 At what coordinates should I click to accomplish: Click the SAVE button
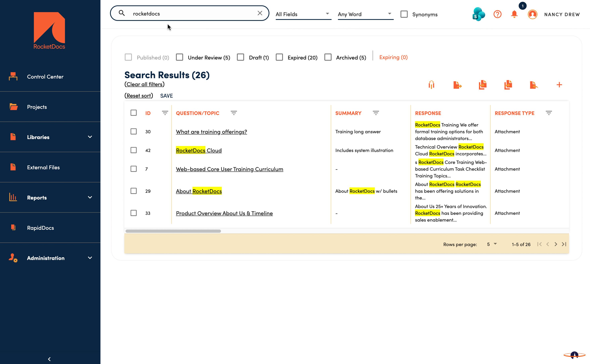pyautogui.click(x=167, y=96)
